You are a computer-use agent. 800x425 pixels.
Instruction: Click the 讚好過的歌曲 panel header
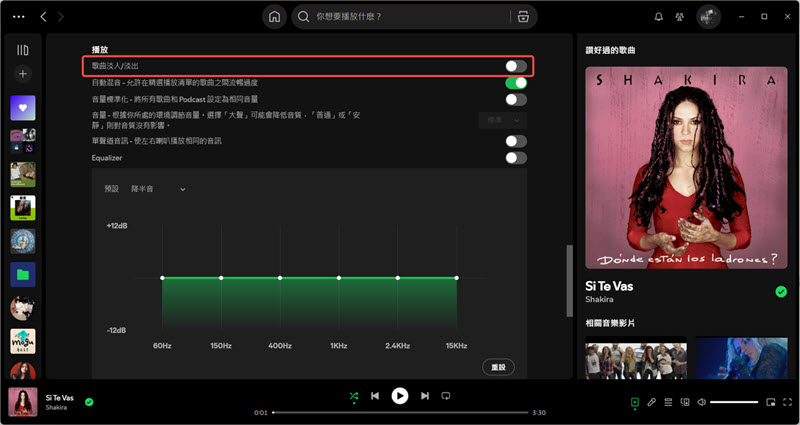coord(610,51)
